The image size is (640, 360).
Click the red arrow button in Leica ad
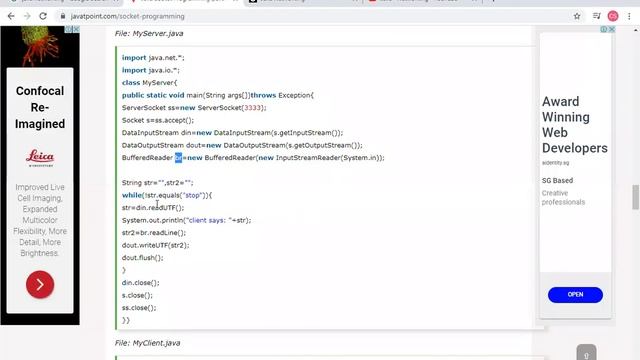coord(40,284)
